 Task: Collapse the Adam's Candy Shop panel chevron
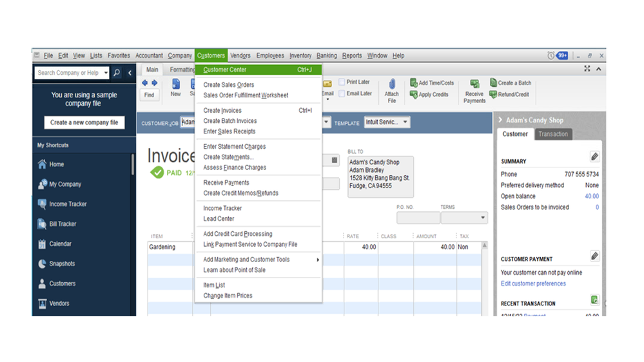point(500,120)
